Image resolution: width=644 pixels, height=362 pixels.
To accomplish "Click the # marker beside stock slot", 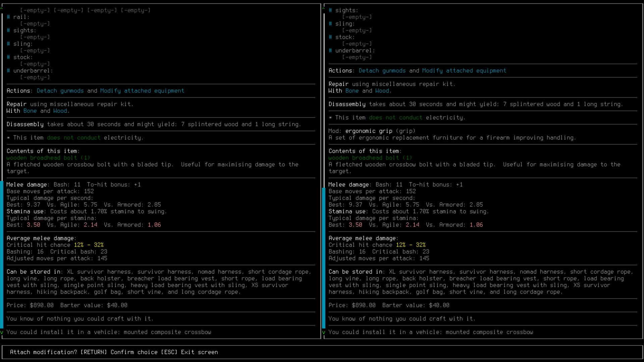I will coord(8,57).
